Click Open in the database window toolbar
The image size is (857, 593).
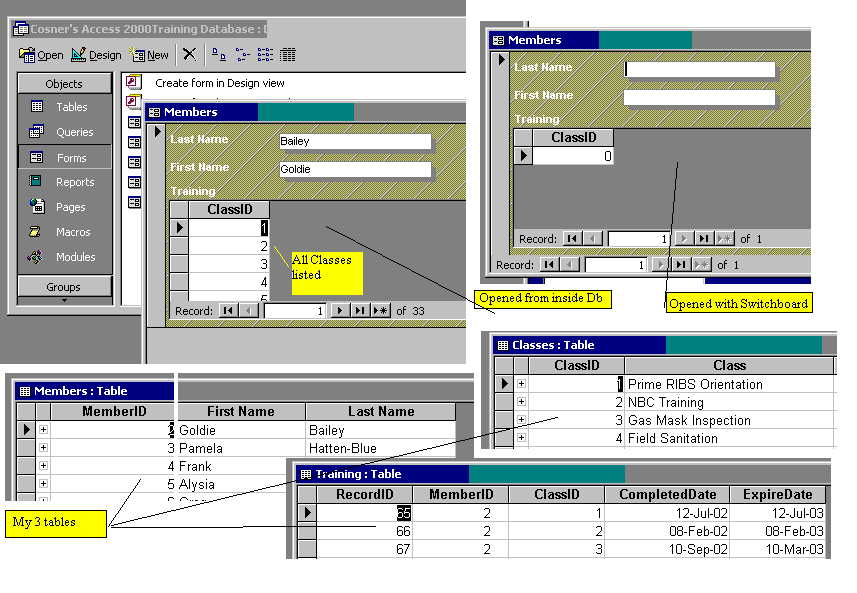click(41, 55)
